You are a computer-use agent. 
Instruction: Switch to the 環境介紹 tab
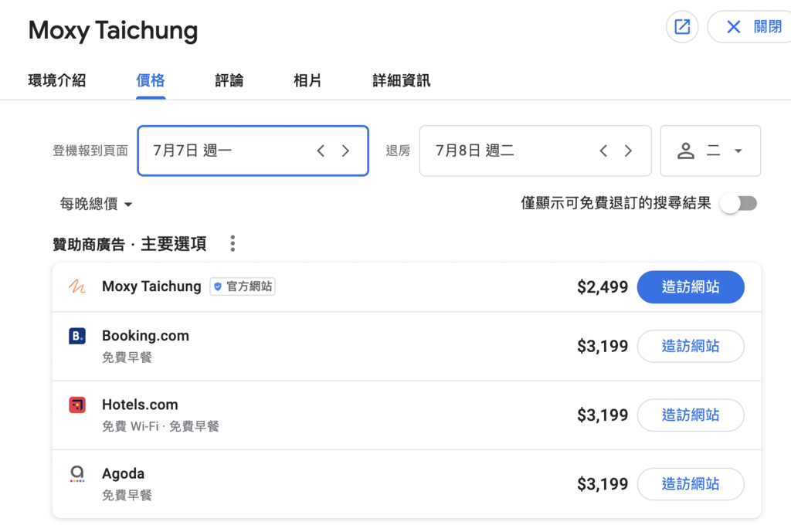57,80
